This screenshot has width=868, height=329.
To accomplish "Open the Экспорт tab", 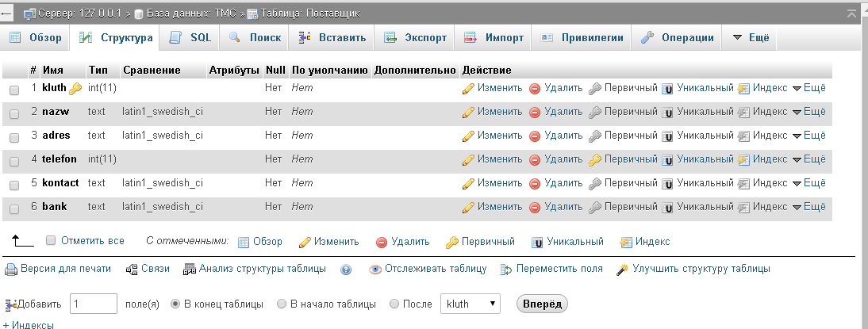I will pos(416,37).
